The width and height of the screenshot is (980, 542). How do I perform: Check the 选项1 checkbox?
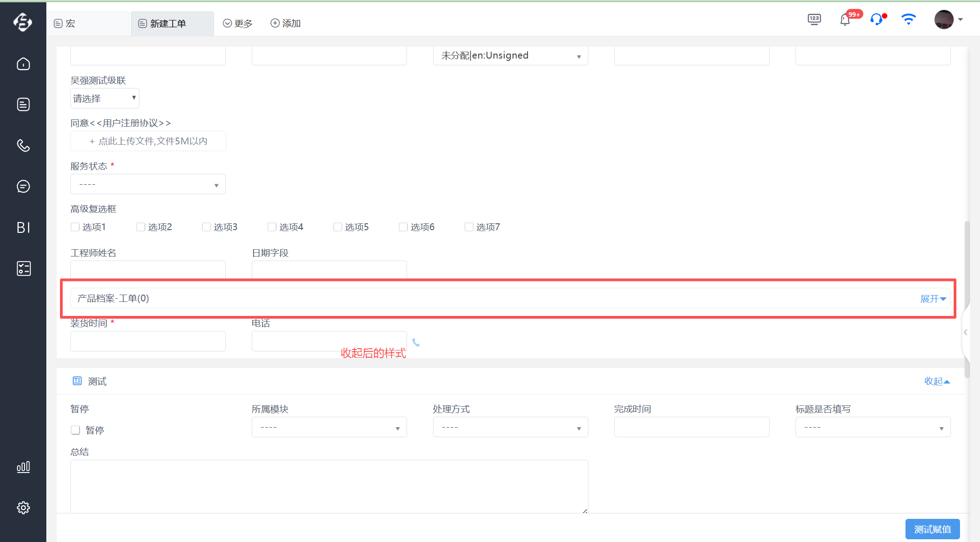[75, 227]
